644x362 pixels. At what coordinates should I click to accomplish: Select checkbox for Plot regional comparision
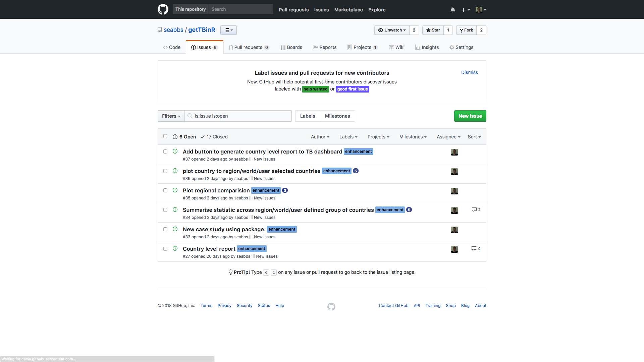pyautogui.click(x=165, y=190)
